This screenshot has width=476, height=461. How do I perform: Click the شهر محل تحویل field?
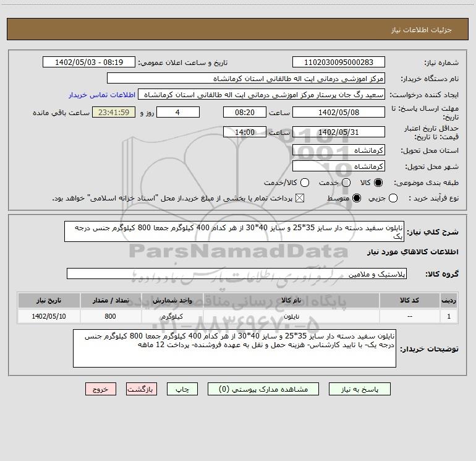[x=339, y=166]
